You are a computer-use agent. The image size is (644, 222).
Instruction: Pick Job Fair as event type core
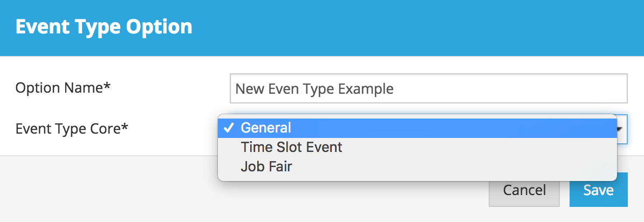266,166
